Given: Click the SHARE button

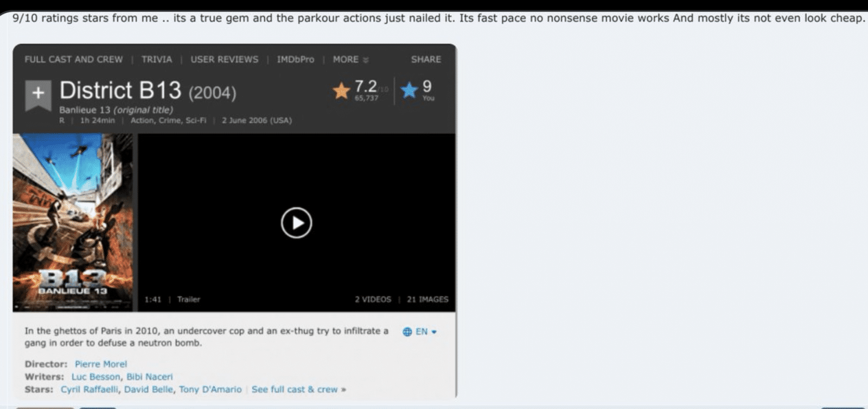Looking at the screenshot, I should (426, 59).
